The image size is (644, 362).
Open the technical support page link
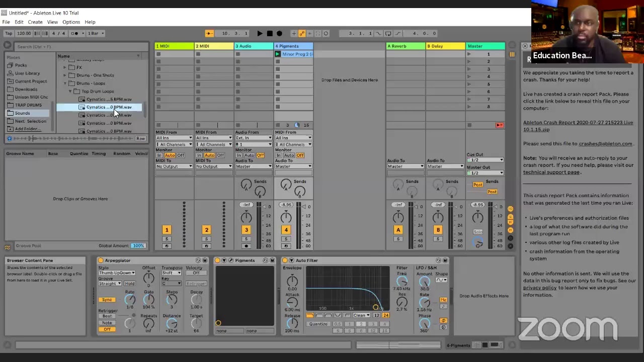(x=551, y=172)
